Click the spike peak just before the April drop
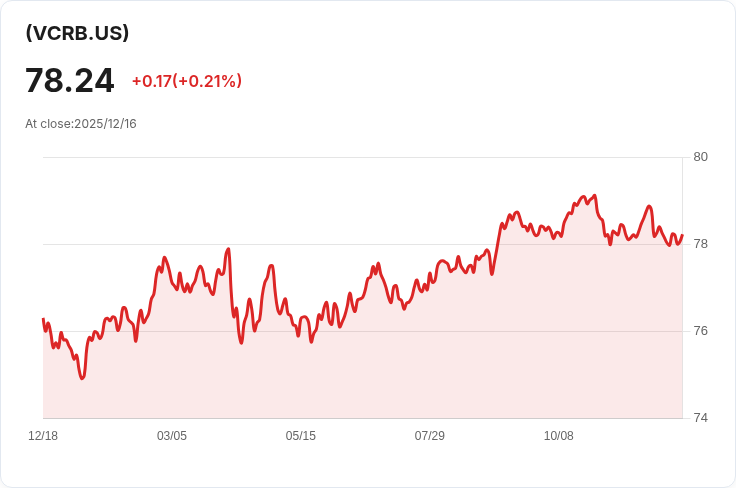 (229, 249)
